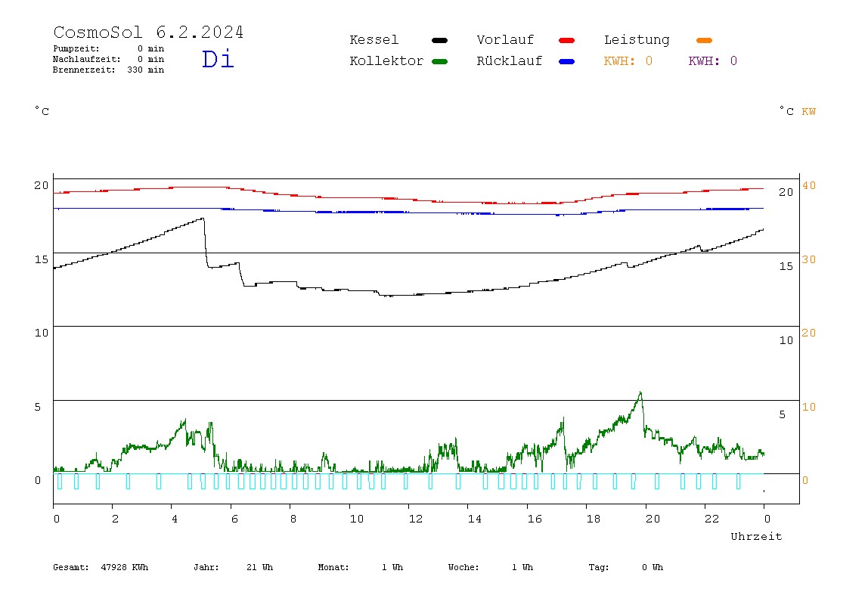Select the "Monat:" label
The height and width of the screenshot is (614, 868).
(x=333, y=567)
